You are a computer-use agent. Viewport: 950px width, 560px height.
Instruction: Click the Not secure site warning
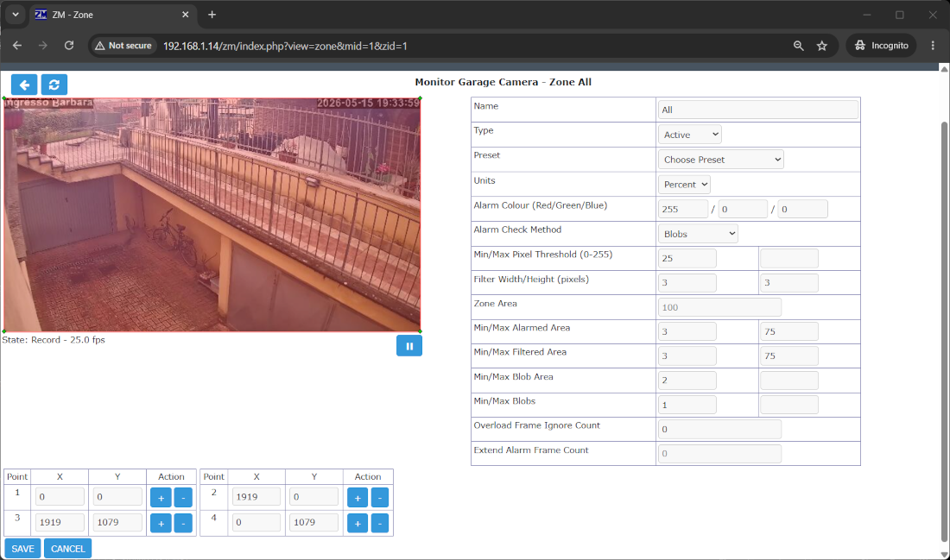(x=123, y=46)
